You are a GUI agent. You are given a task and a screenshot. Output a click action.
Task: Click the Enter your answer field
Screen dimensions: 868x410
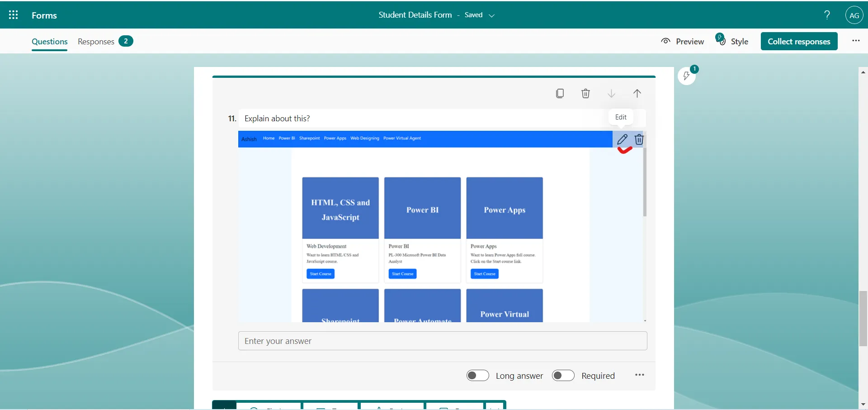click(x=442, y=341)
